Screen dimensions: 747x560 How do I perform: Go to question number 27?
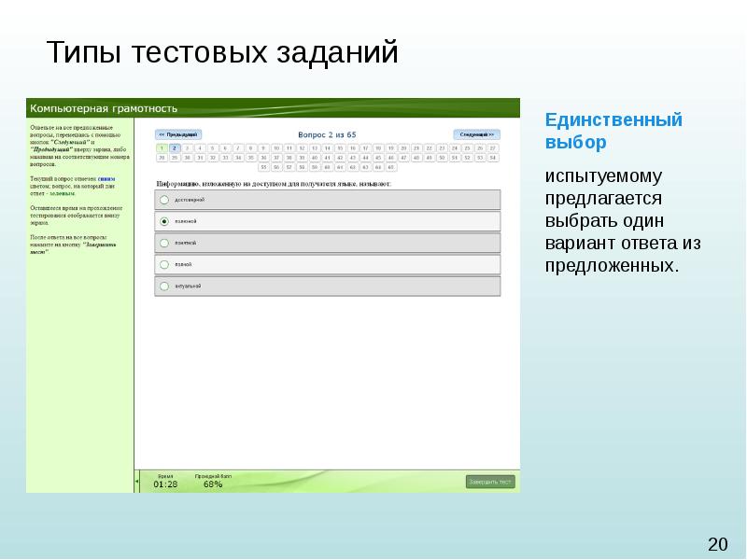click(492, 147)
